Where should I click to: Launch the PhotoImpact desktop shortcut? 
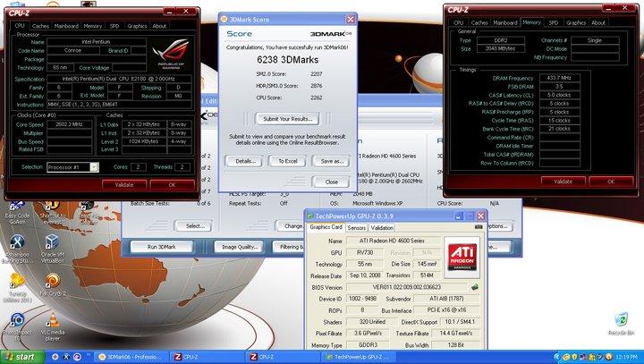click(x=17, y=326)
